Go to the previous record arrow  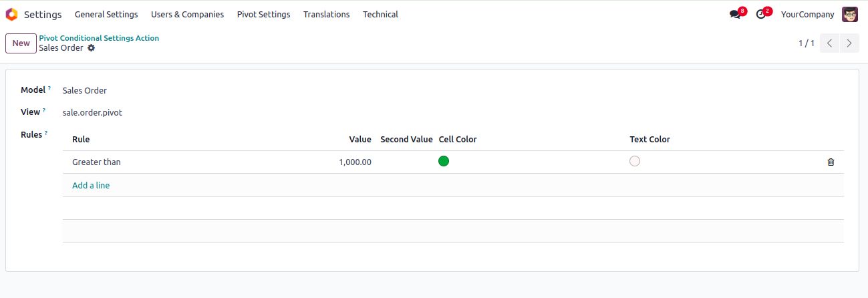[829, 43]
